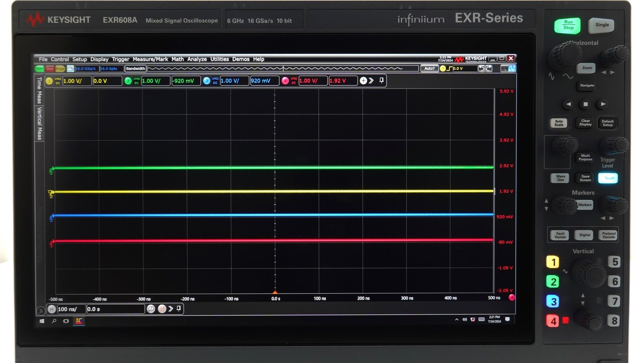Toggle hardware channel 4 red button
This screenshot has width=644, height=363.
point(553,321)
